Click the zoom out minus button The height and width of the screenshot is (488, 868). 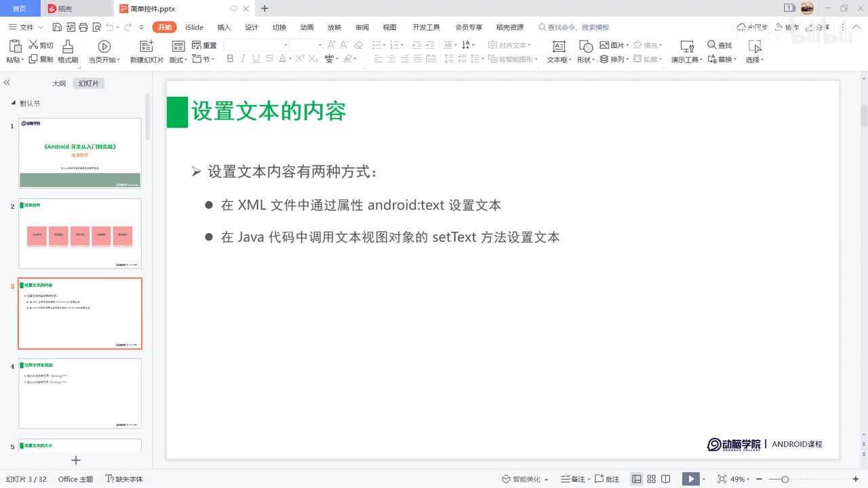(x=758, y=479)
